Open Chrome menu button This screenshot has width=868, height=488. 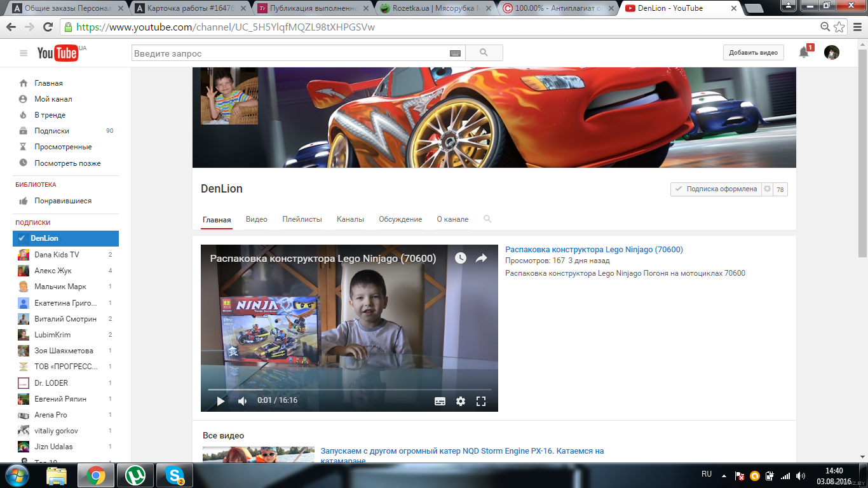click(856, 27)
